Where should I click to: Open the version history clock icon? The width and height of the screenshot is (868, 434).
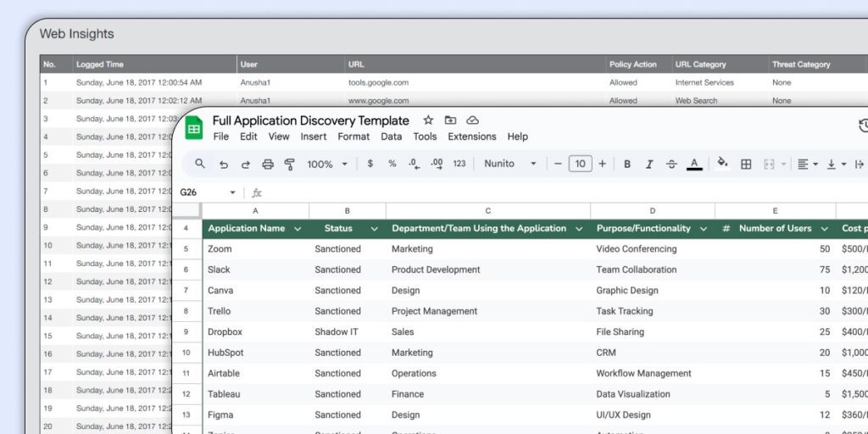pyautogui.click(x=863, y=126)
